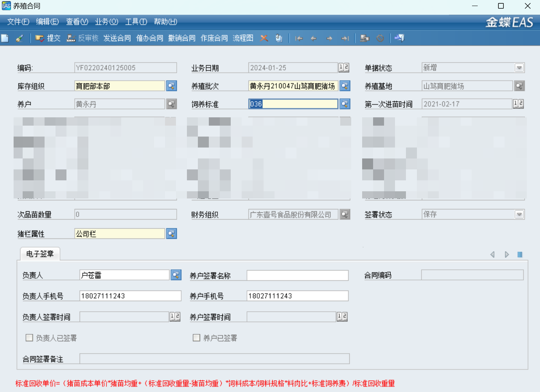Open tab list menu at panel right
The height and width of the screenshot is (392, 540).
[520, 255]
